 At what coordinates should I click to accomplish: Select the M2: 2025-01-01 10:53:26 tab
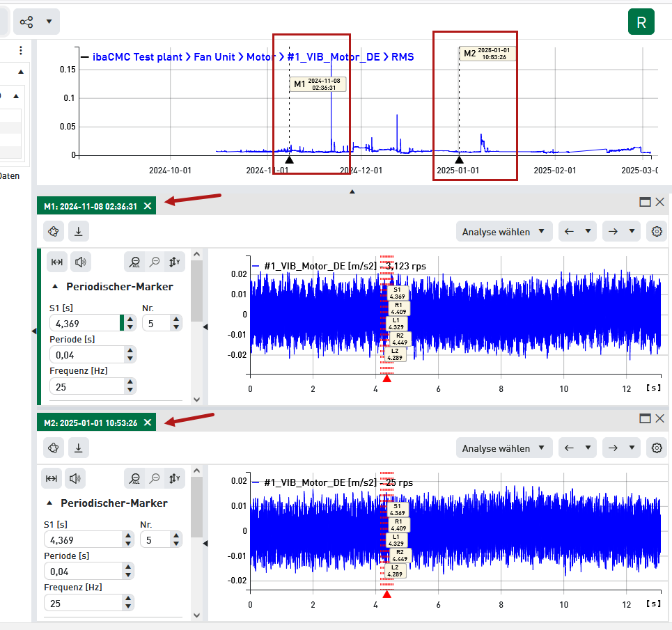tap(91, 423)
